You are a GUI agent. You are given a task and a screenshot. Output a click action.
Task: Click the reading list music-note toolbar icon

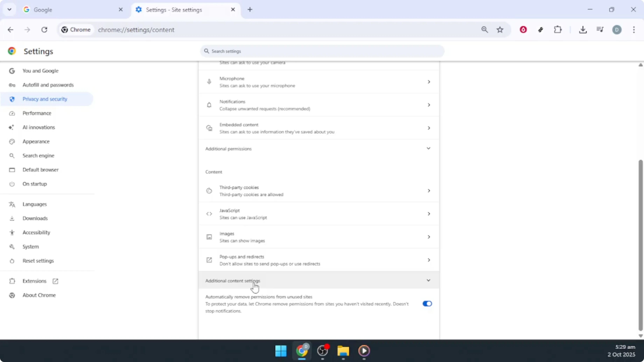(x=600, y=30)
